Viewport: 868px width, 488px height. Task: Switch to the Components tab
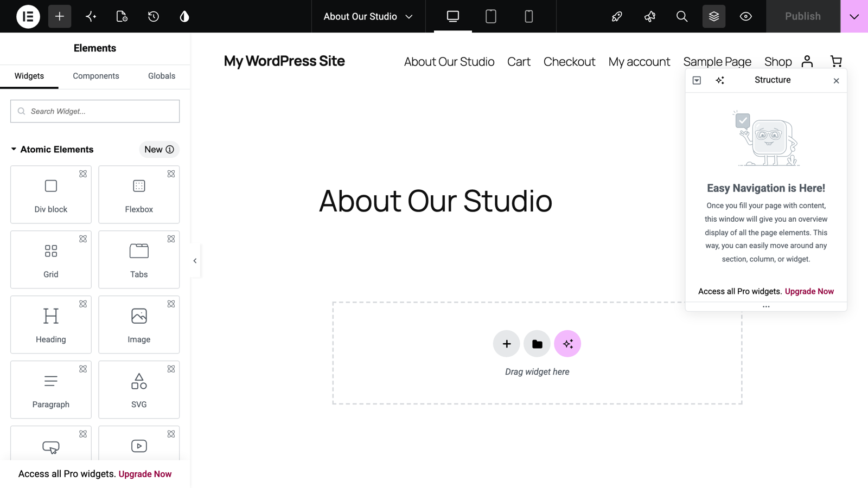pyautogui.click(x=96, y=76)
